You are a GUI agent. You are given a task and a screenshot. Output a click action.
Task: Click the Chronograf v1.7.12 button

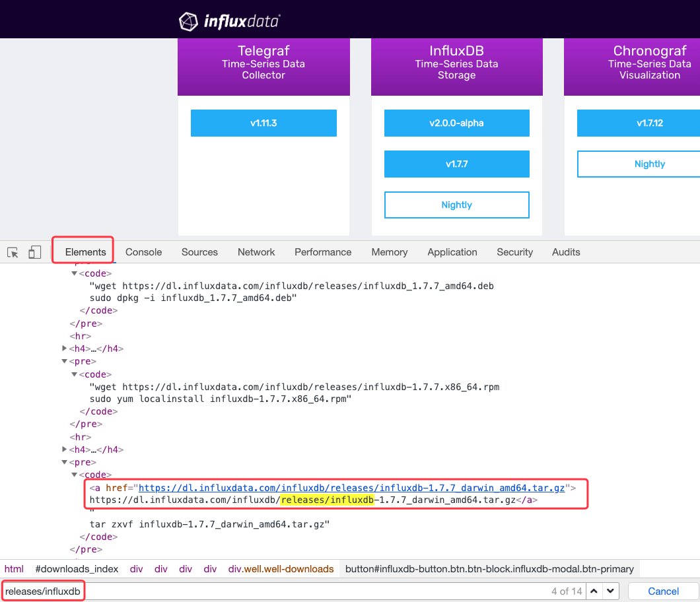pos(639,123)
